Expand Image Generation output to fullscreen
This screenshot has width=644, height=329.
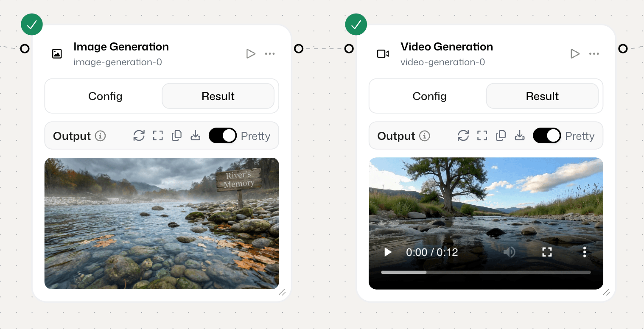tap(158, 136)
